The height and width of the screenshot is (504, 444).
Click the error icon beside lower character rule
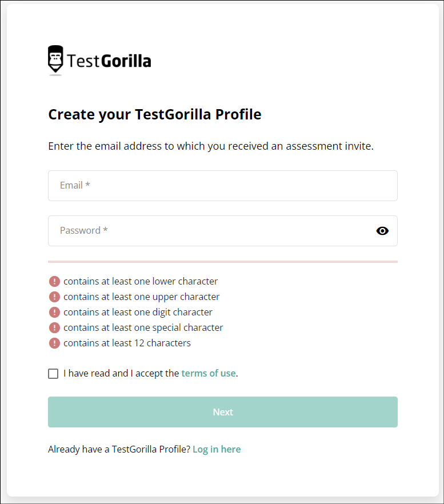point(54,281)
